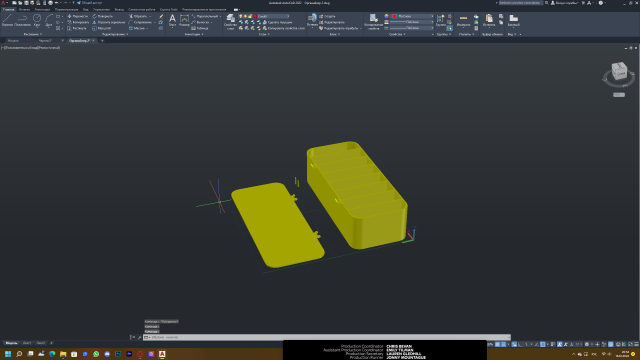
Task: Click the Mirror (Зеркало) tool
Action: coord(109,22)
